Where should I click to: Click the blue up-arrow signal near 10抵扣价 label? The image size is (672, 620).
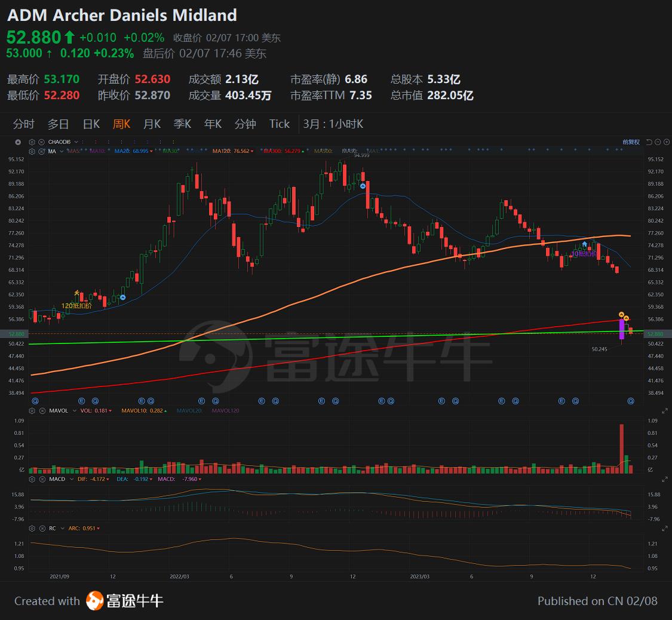click(x=585, y=244)
